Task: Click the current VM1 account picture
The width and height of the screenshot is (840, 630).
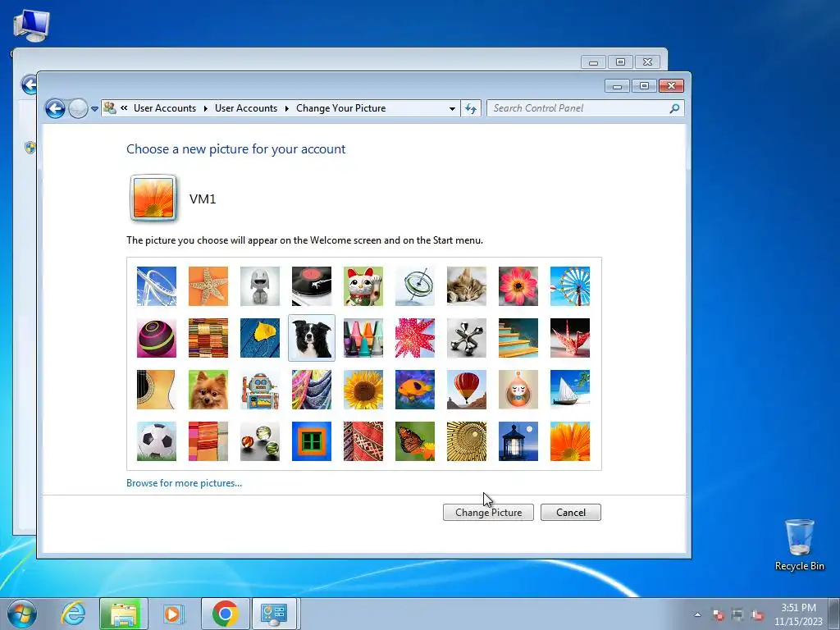Action: pos(153,199)
